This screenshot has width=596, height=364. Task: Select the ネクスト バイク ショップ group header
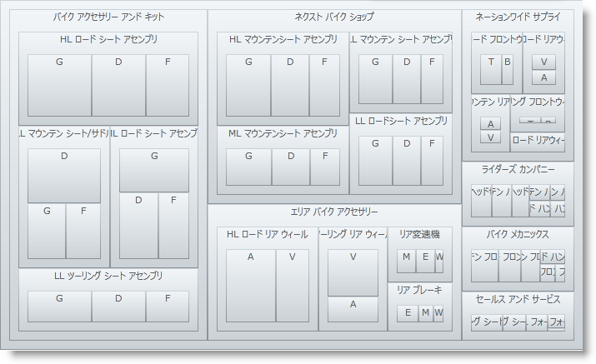pyautogui.click(x=334, y=17)
